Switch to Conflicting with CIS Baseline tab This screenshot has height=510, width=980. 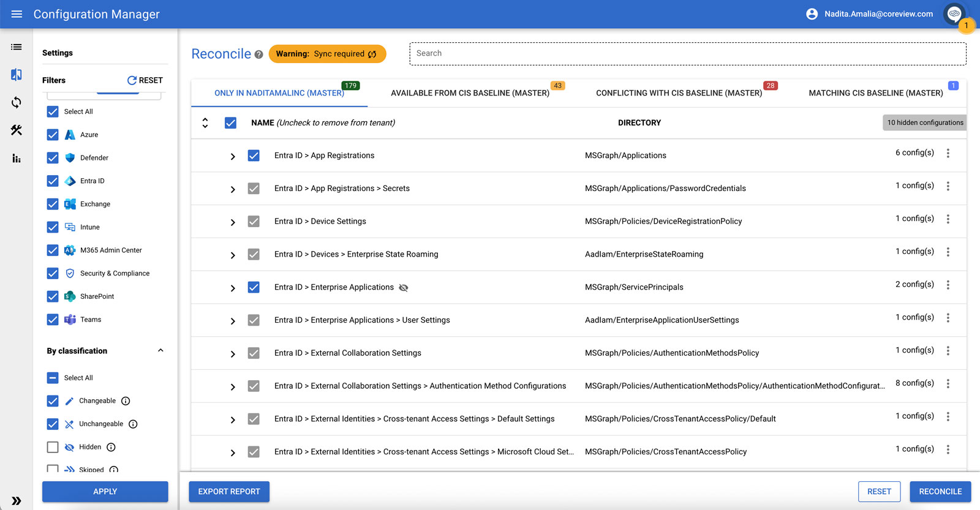(679, 93)
